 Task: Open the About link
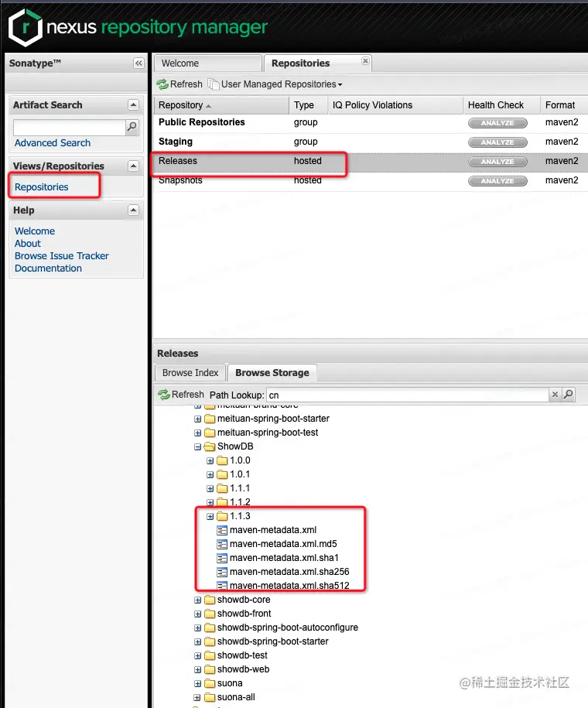[28, 244]
